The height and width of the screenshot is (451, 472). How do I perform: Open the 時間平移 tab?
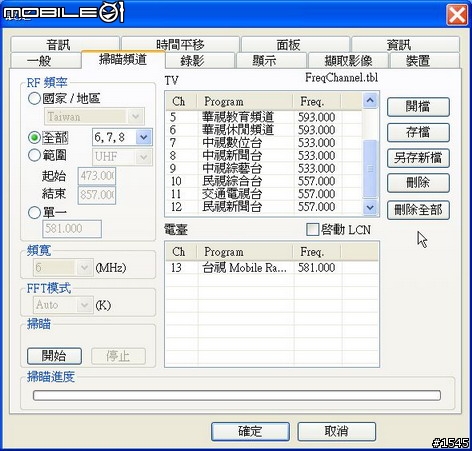click(180, 45)
